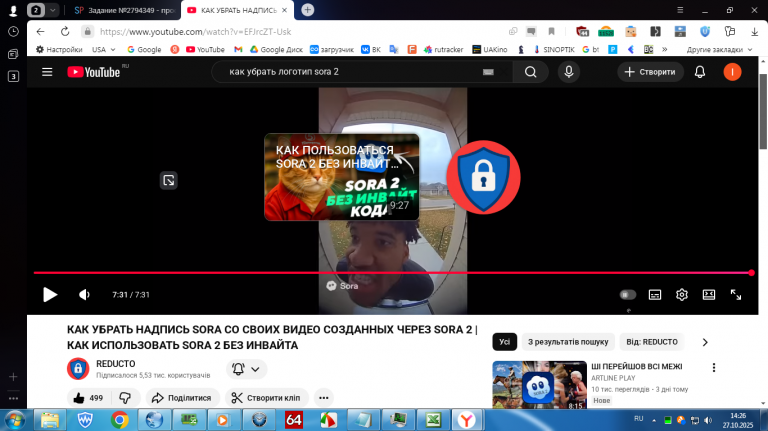The image size is (768, 431).
Task: Open a new browser tab
Action: click(308, 10)
